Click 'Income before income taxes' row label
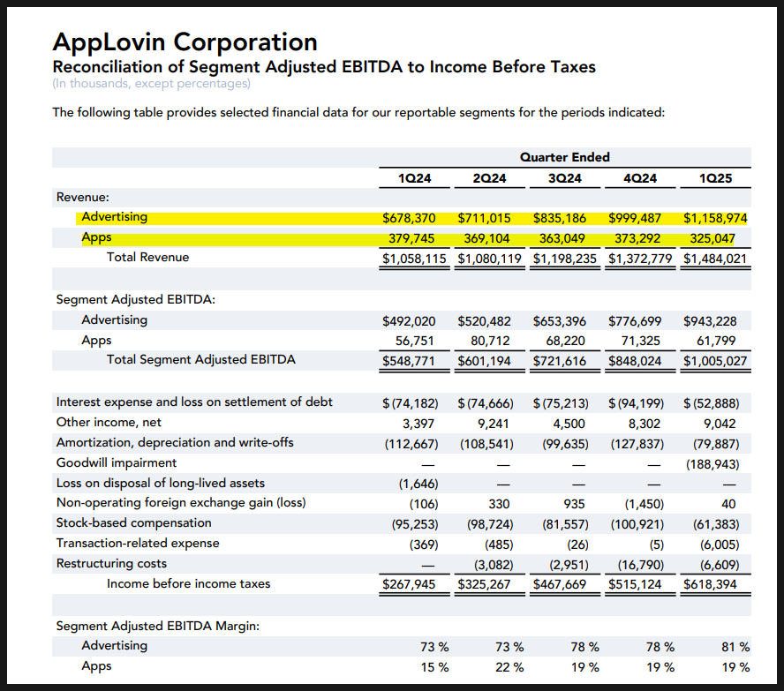 189,583
